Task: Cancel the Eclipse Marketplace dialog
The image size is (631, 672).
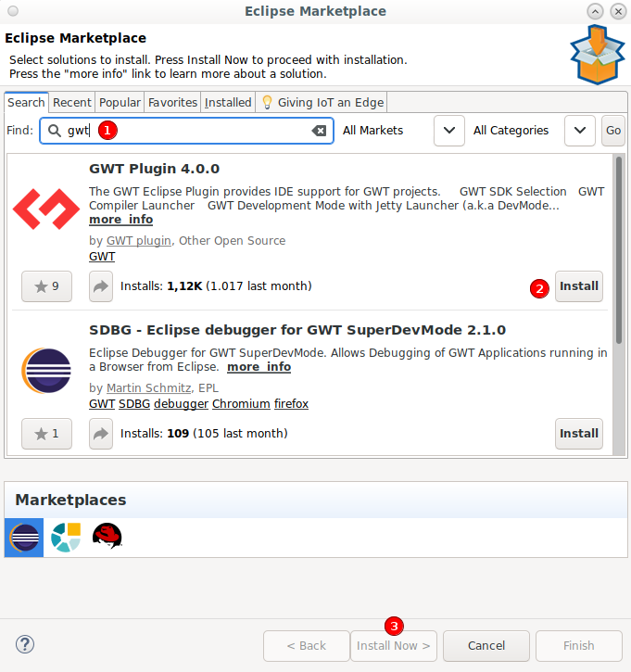Action: tap(486, 646)
